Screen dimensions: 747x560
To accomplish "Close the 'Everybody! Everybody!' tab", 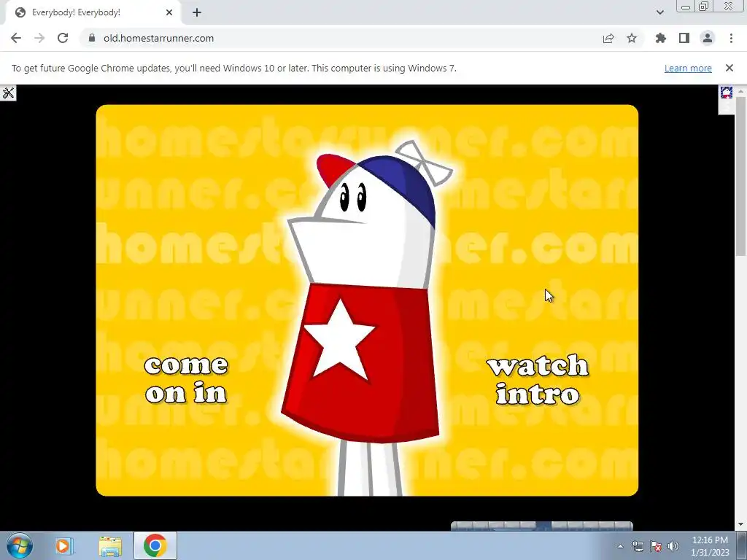I will [x=169, y=12].
